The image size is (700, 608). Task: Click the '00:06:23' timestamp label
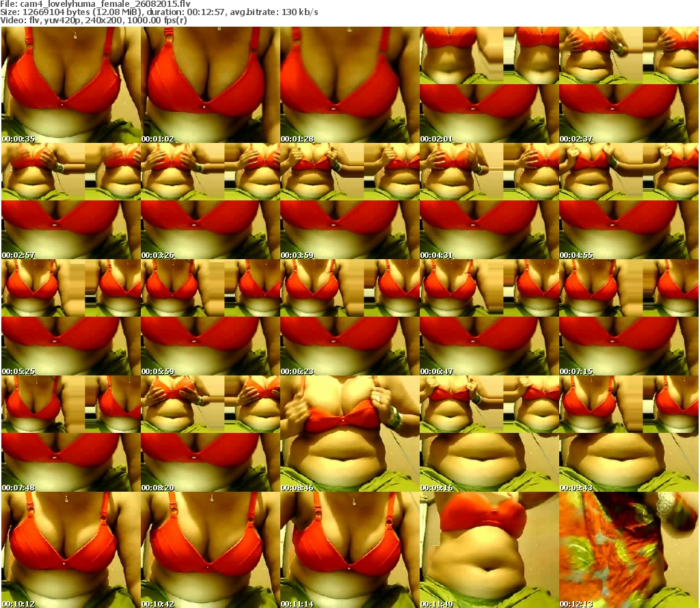[297, 371]
